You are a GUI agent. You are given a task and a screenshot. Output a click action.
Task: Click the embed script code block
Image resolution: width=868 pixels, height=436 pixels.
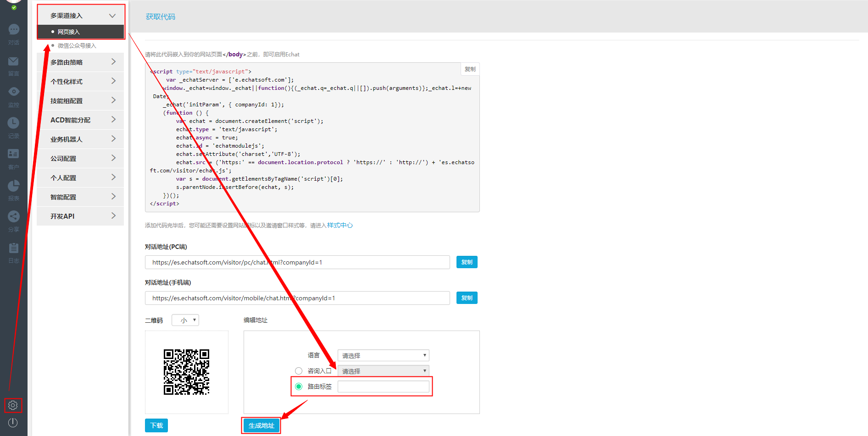tap(312, 138)
